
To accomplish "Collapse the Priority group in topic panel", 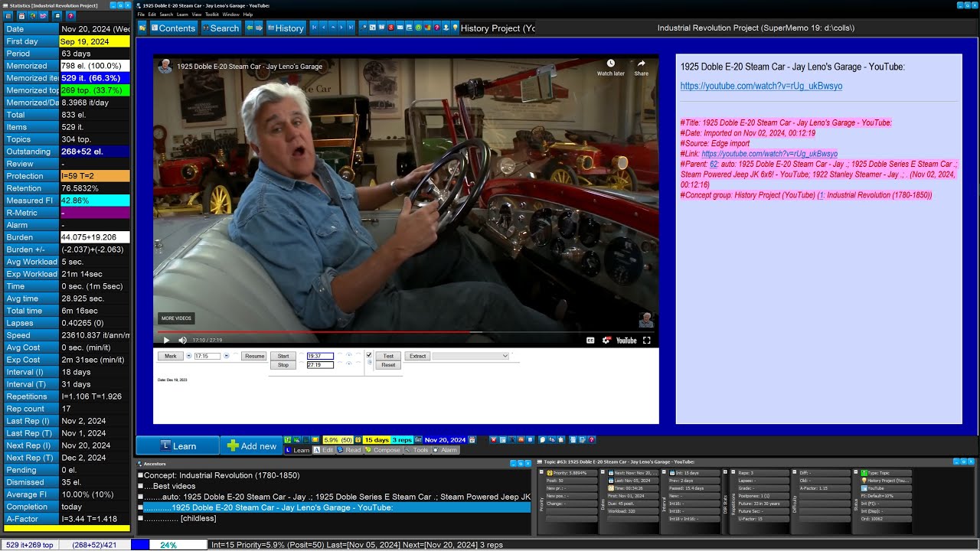I will click(x=541, y=472).
